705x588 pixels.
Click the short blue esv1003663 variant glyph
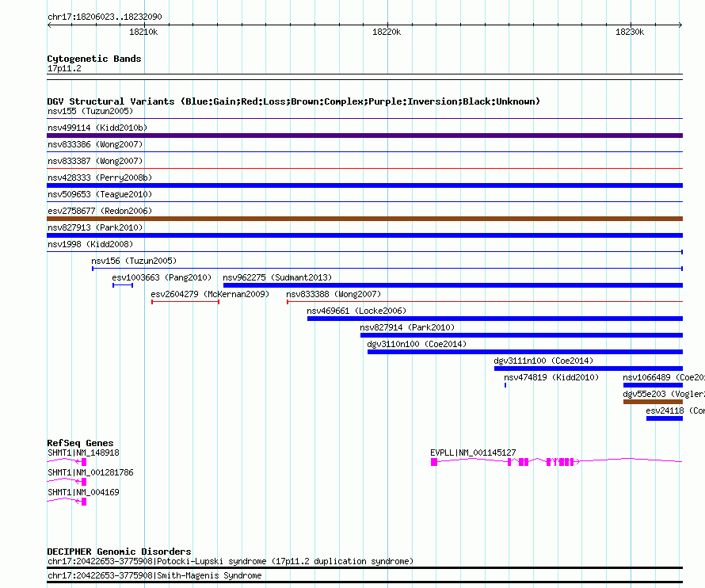[x=123, y=285]
